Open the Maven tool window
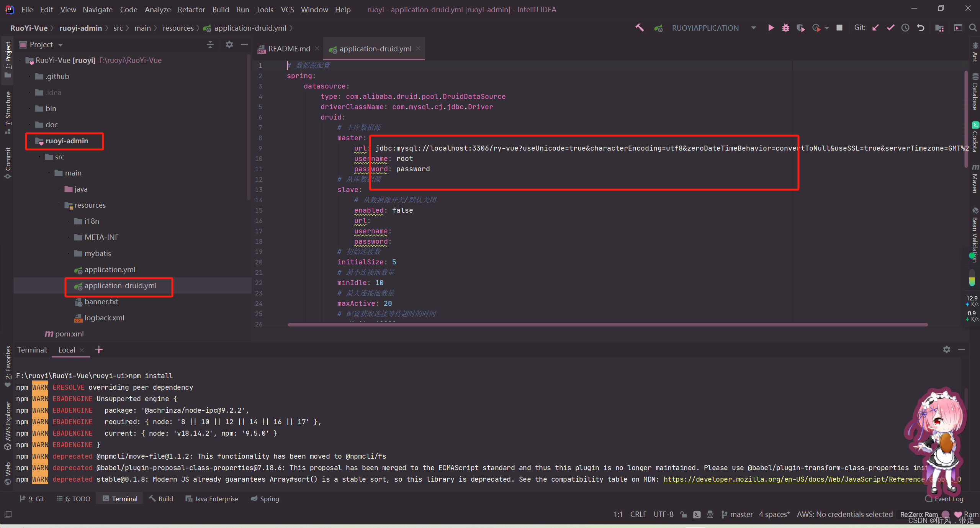This screenshot has width=980, height=528. click(x=975, y=179)
